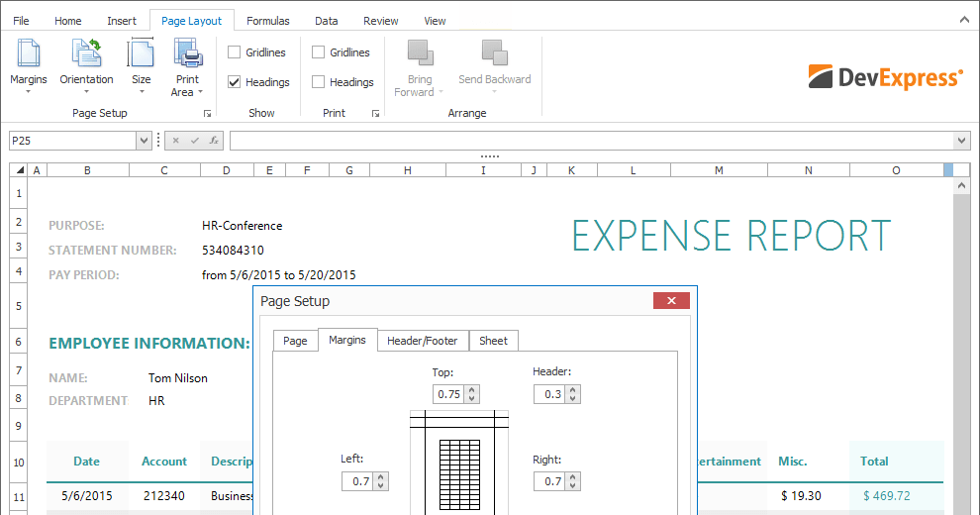Image resolution: width=980 pixels, height=515 pixels.
Task: Select row 5 header
Action: pyautogui.click(x=19, y=306)
